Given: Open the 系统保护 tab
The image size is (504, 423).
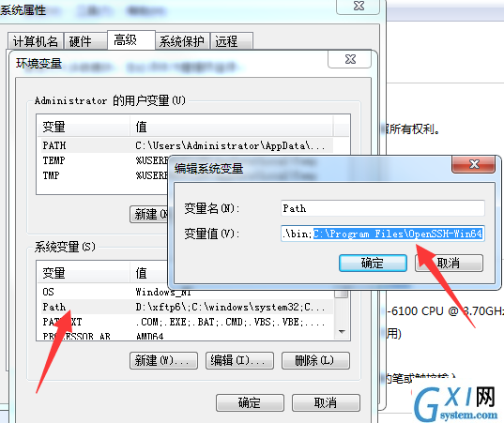Looking at the screenshot, I should [182, 41].
